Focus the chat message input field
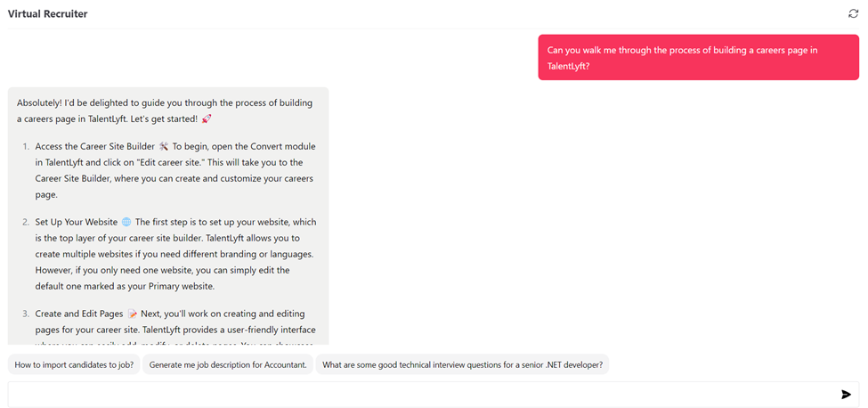 tap(418, 394)
